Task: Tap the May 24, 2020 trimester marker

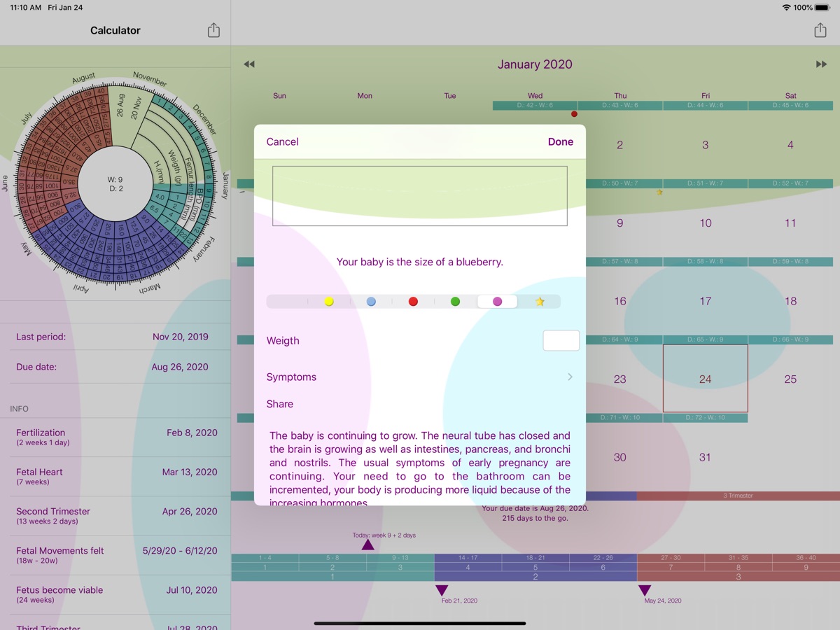Action: (645, 591)
